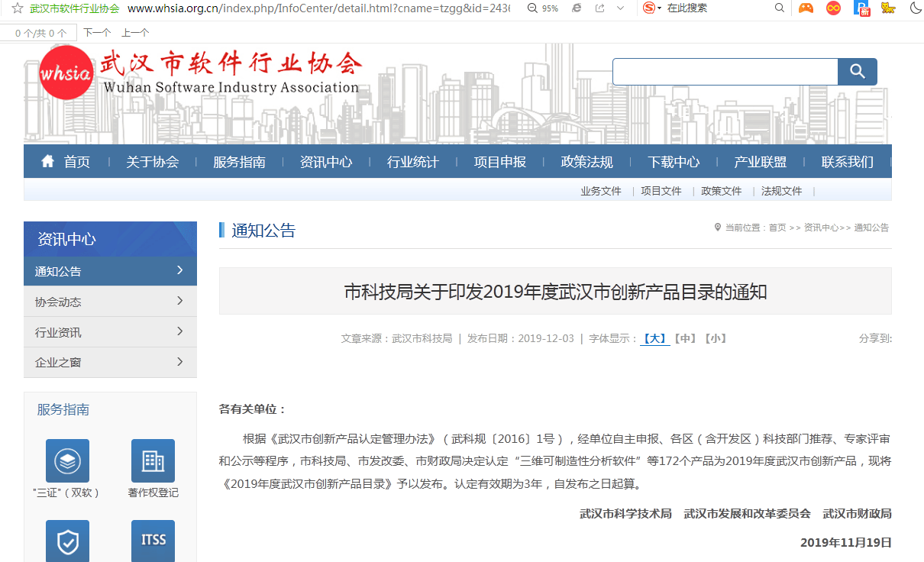
Task: Click breadcrumb link 首页
Action: coord(777,228)
